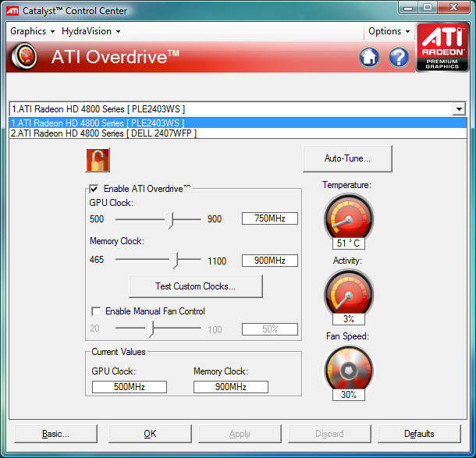Click the Fan Speed gauge dial

click(349, 369)
